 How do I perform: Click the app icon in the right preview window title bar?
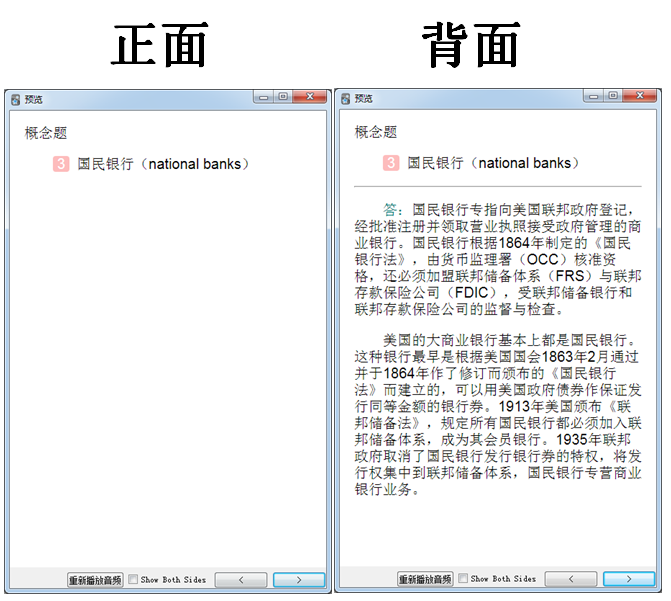(x=346, y=99)
